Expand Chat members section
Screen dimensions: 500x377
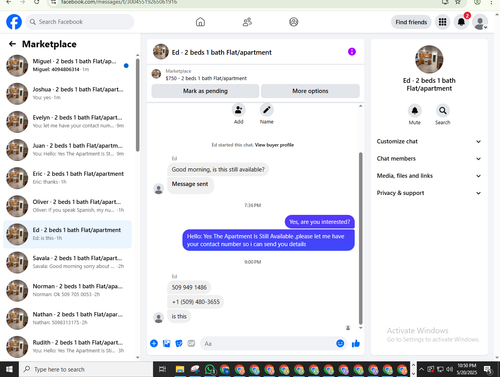(x=429, y=159)
